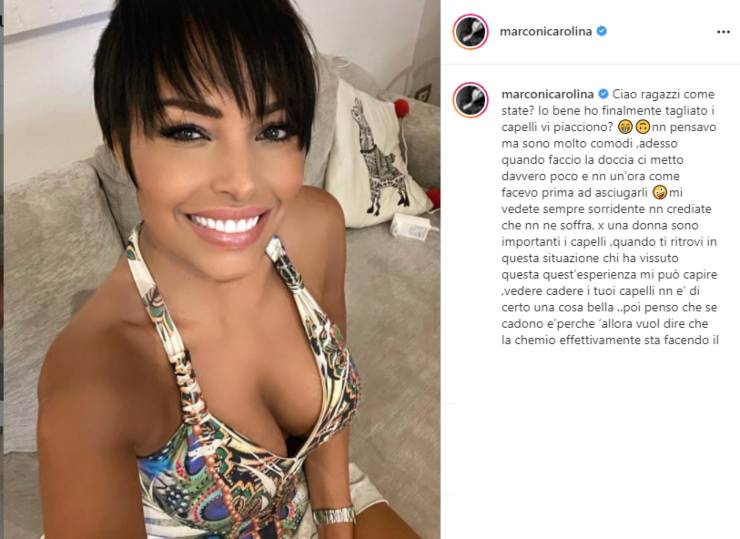The width and height of the screenshot is (740, 539).
Task: Click the selfie photo of the post
Action: click(222, 270)
